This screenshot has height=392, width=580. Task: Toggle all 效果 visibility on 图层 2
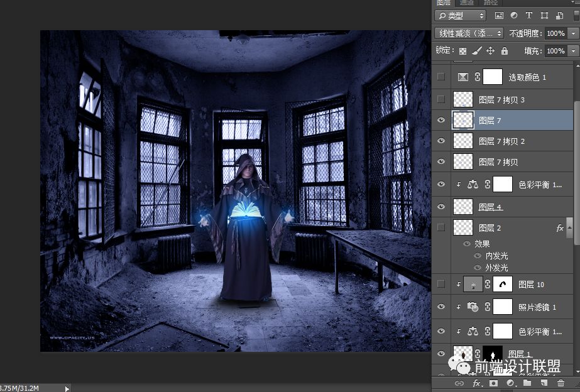(468, 243)
